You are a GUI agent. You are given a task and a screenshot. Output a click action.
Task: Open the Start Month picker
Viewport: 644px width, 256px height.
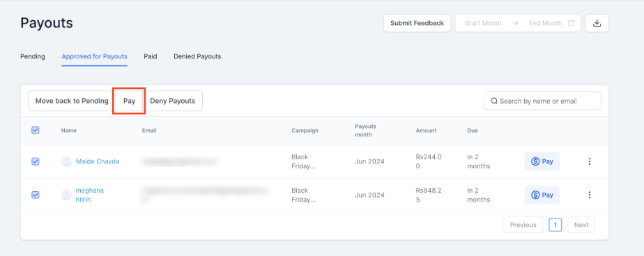(483, 24)
